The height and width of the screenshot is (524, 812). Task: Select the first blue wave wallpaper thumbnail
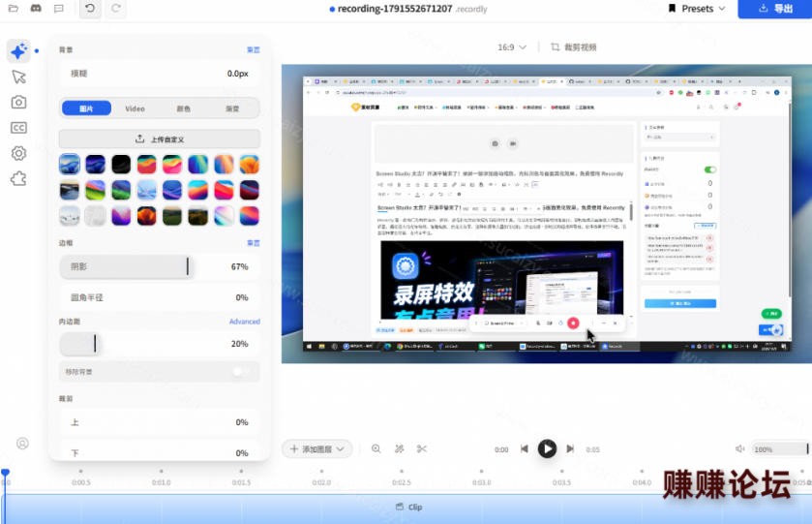(70, 165)
